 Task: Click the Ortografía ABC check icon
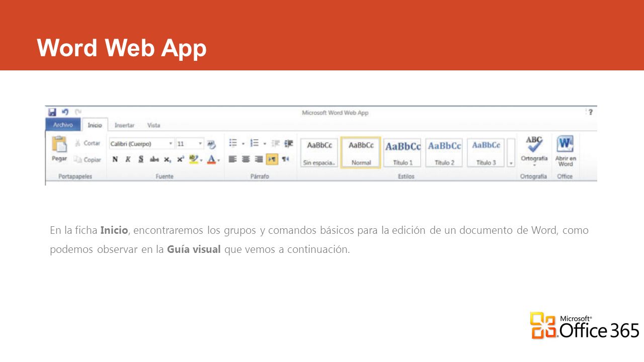tap(534, 144)
